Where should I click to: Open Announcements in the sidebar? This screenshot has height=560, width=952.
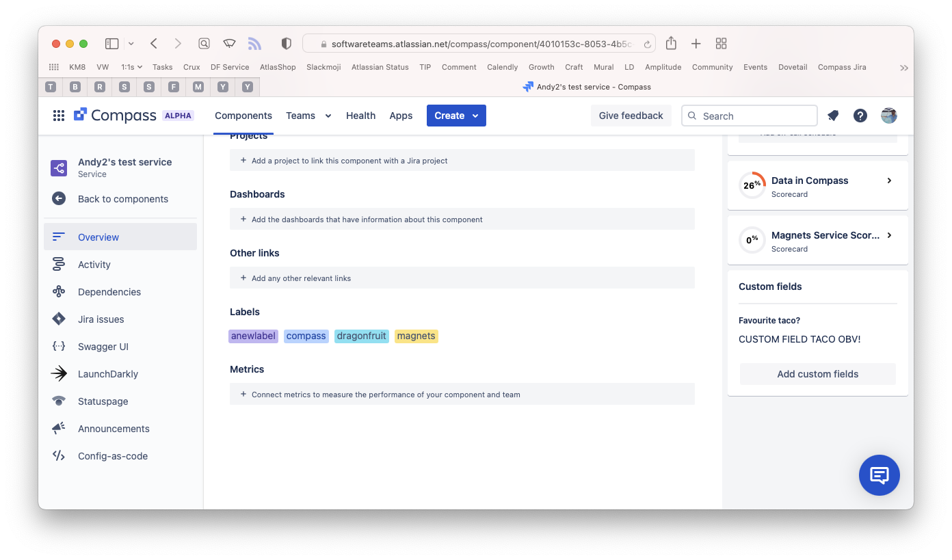tap(120, 428)
